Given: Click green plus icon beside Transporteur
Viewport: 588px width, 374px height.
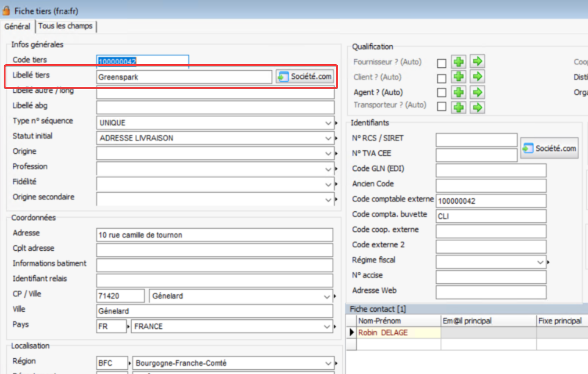Looking at the screenshot, I should coord(458,107).
